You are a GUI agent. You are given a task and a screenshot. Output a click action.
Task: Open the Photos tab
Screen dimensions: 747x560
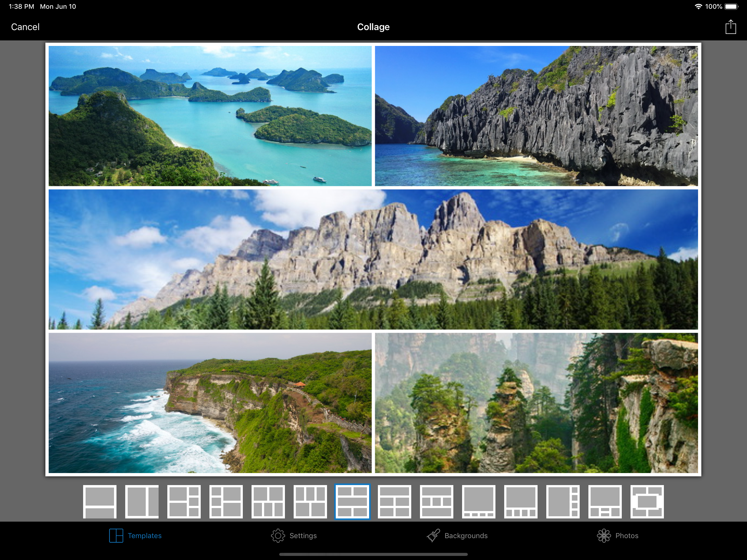(617, 536)
